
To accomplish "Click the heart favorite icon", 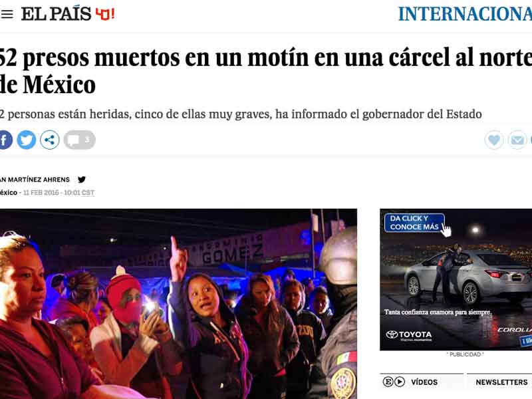I will pos(494,140).
